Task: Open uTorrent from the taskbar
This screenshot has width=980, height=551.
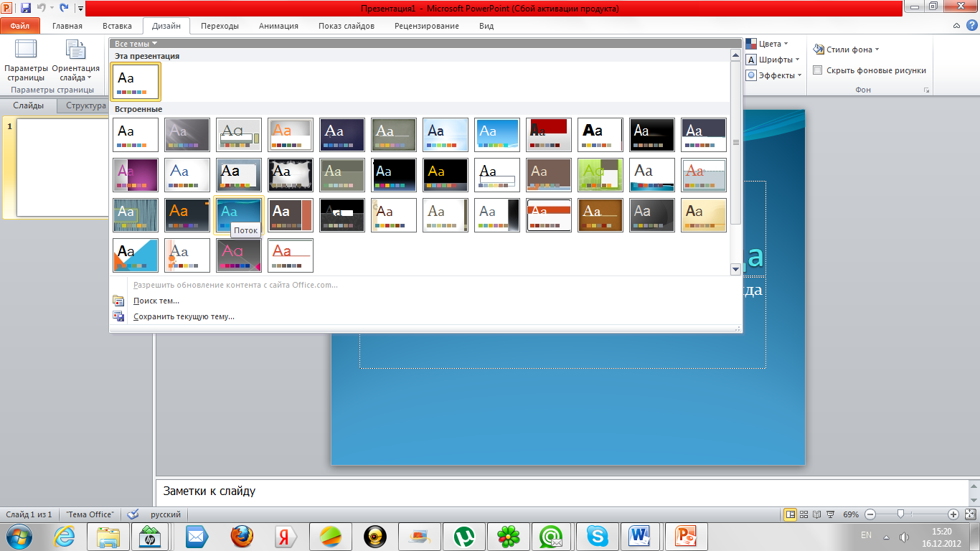Action: 464,536
